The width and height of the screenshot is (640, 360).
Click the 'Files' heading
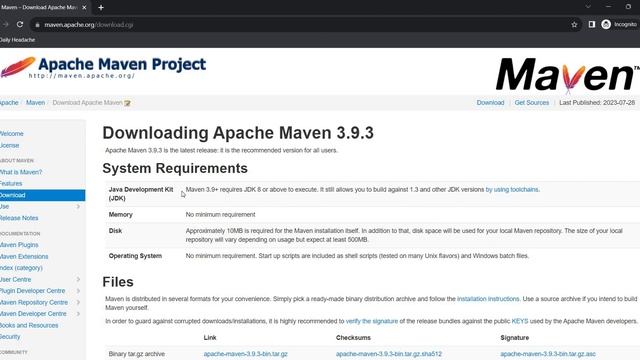[118, 282]
